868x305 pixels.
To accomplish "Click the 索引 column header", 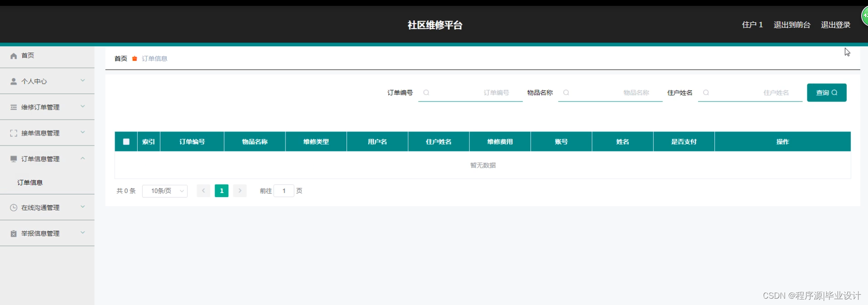I will click(x=149, y=142).
